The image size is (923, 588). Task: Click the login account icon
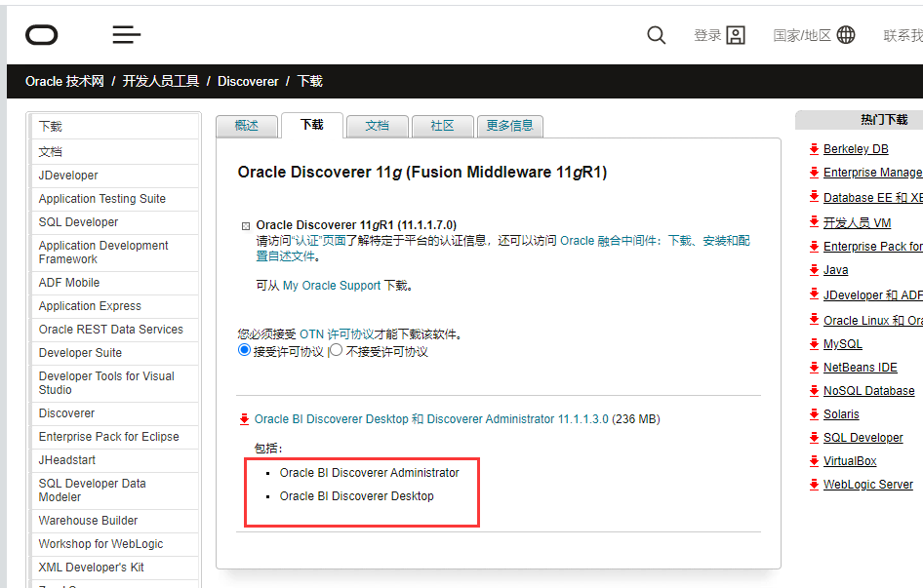tap(736, 35)
